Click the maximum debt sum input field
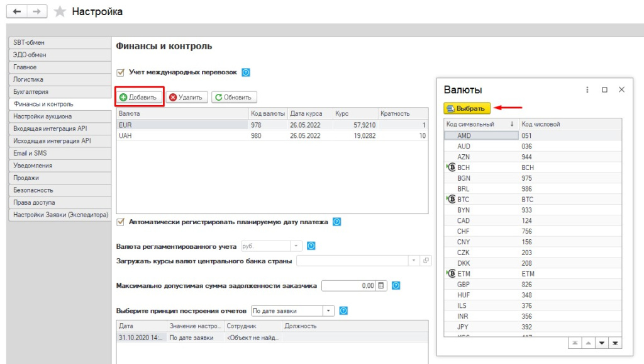The height and width of the screenshot is (364, 644). pyautogui.click(x=348, y=285)
